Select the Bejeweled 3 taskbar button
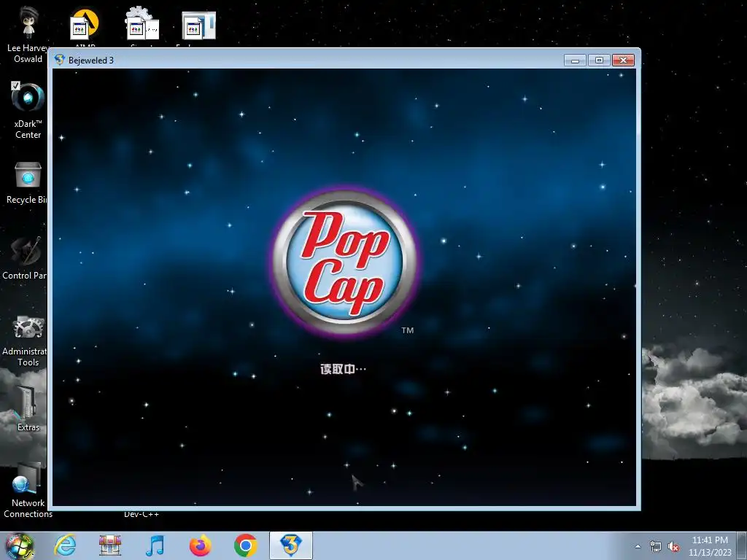Image resolution: width=747 pixels, height=560 pixels. [x=290, y=545]
